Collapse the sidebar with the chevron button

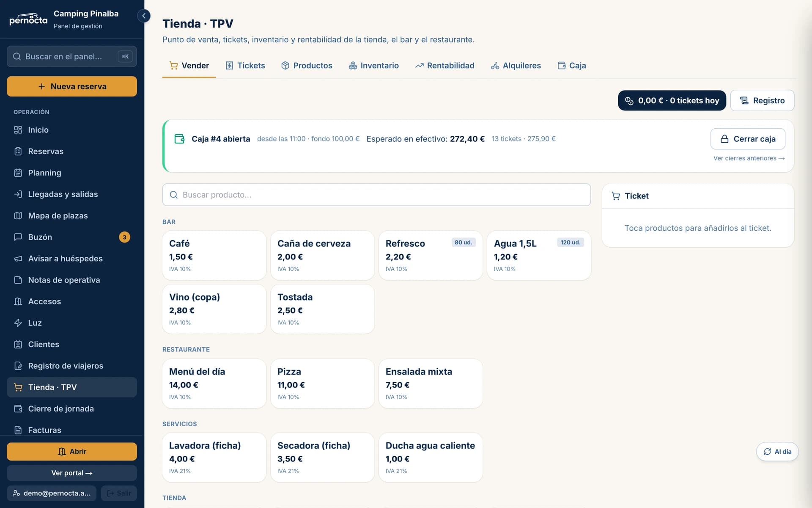[144, 16]
